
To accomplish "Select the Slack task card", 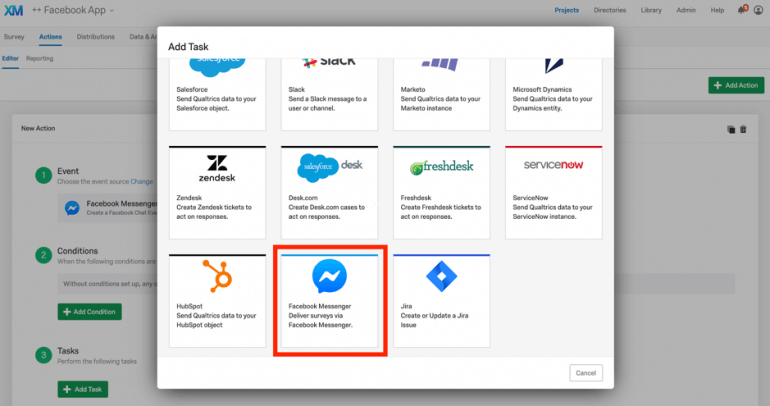I will click(x=329, y=94).
